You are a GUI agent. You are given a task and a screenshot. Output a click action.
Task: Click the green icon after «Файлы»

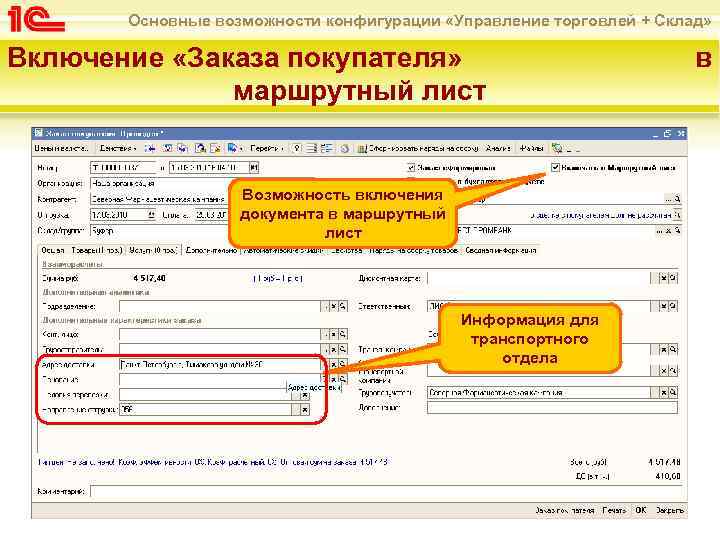[x=557, y=148]
